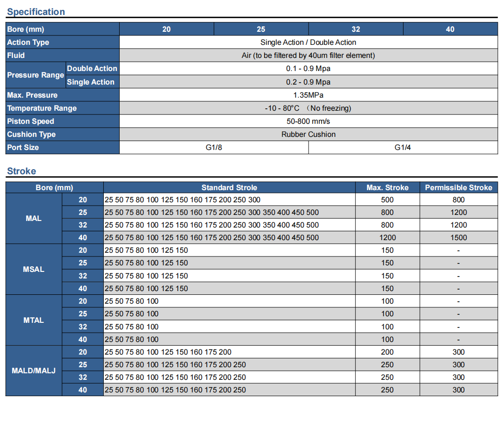Click the MTAL model group cell

(x=34, y=320)
